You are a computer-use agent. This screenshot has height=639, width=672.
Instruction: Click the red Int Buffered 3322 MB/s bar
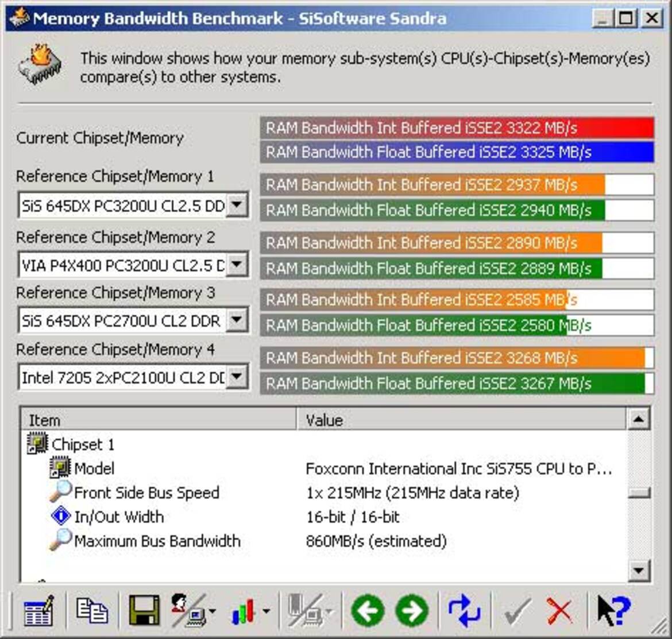[457, 127]
